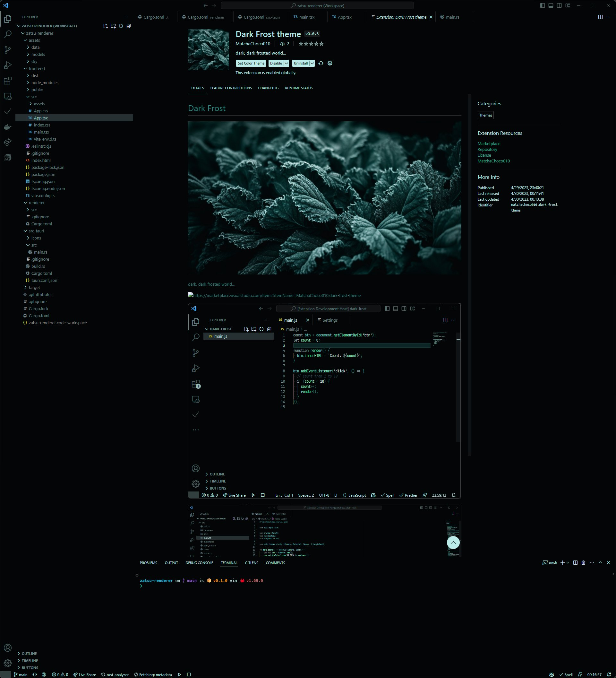Open Docker view in activity bar
Image resolution: width=616 pixels, height=678 pixels.
pyautogui.click(x=7, y=127)
